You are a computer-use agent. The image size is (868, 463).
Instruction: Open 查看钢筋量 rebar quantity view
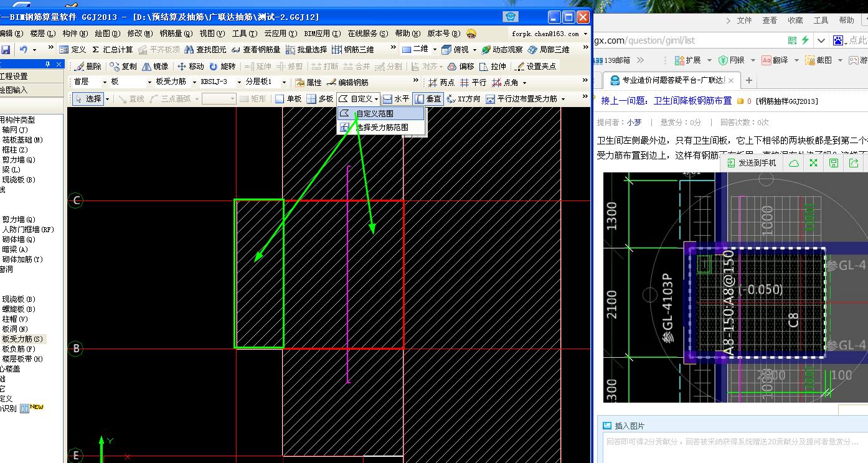(x=256, y=49)
